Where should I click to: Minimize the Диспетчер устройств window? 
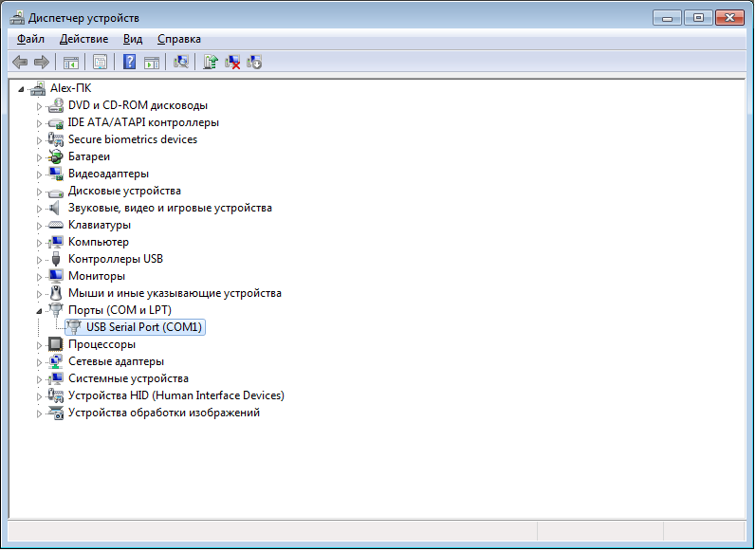[x=667, y=18]
